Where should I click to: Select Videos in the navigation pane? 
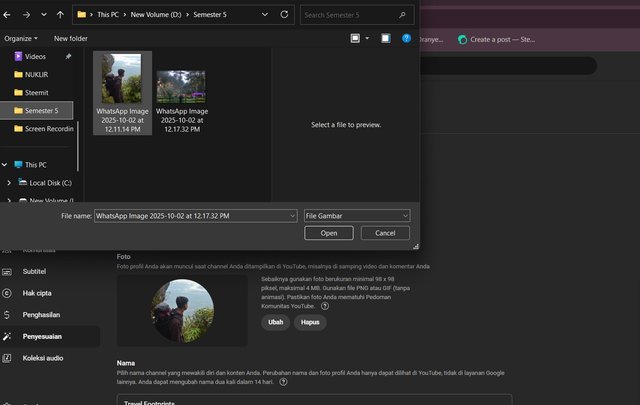(35, 56)
